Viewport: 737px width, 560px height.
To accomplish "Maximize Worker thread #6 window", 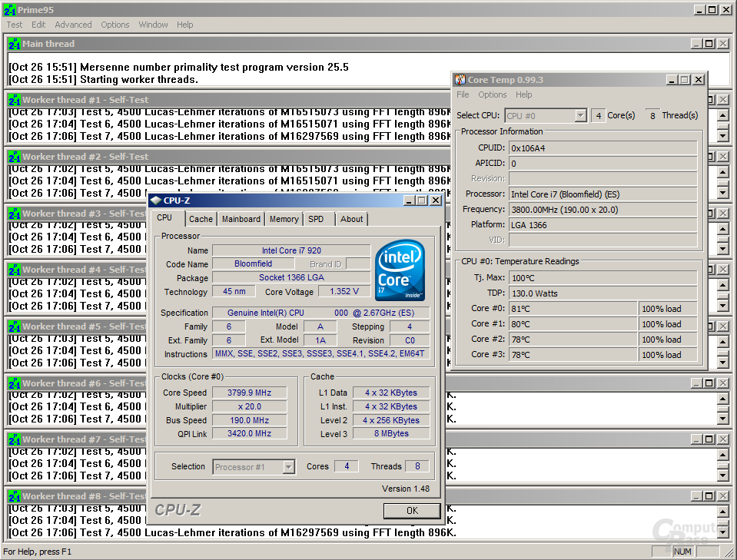I will coord(709,383).
